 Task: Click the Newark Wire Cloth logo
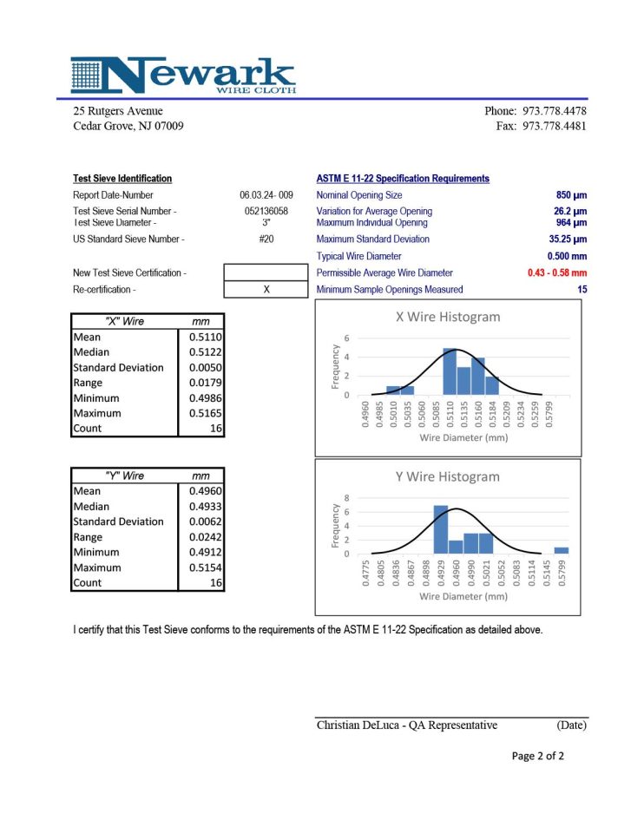183,75
